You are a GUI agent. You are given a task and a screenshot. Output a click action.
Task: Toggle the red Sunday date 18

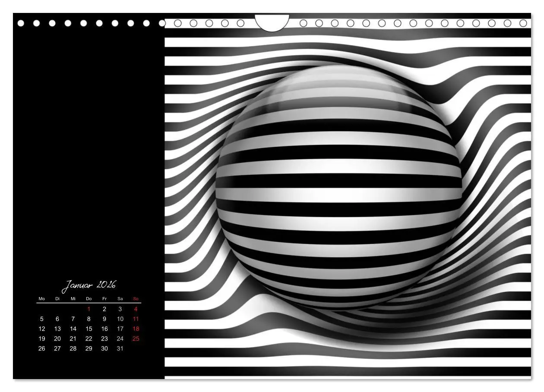point(135,328)
